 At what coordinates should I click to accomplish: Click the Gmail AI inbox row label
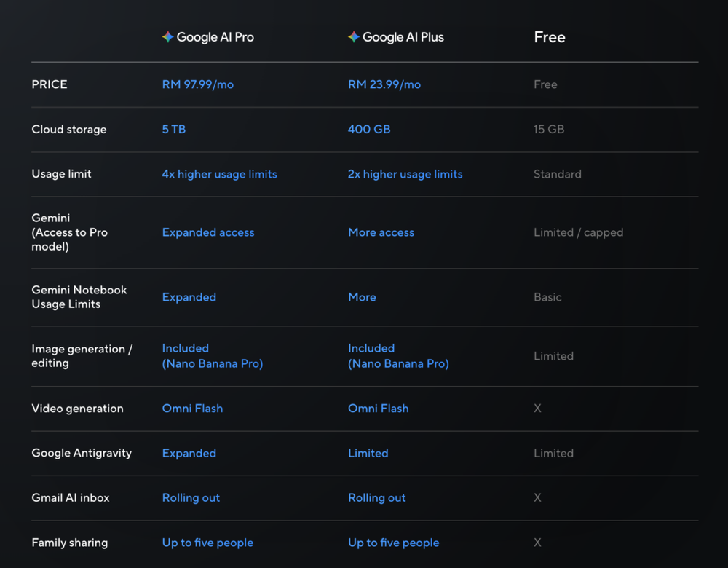click(x=71, y=498)
